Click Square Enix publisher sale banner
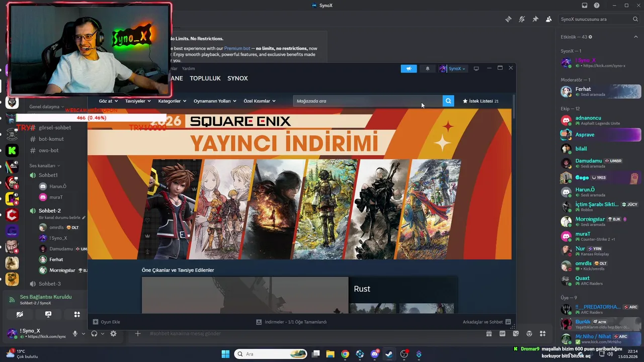The image size is (644, 362). [x=299, y=185]
